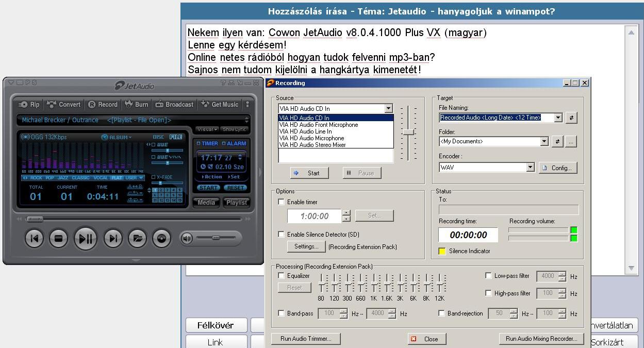644x348 pixels.
Task: Open the equalizer preset USER dropdown arrow
Action: tap(141, 178)
